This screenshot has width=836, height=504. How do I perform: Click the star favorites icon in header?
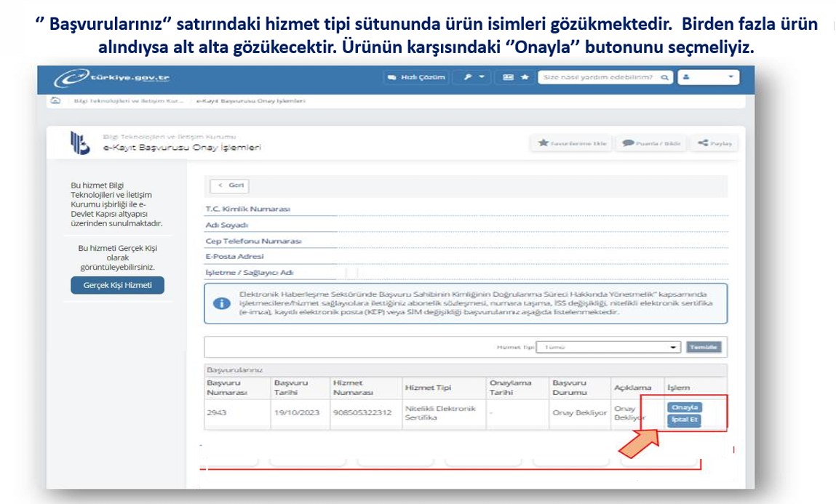coord(524,77)
